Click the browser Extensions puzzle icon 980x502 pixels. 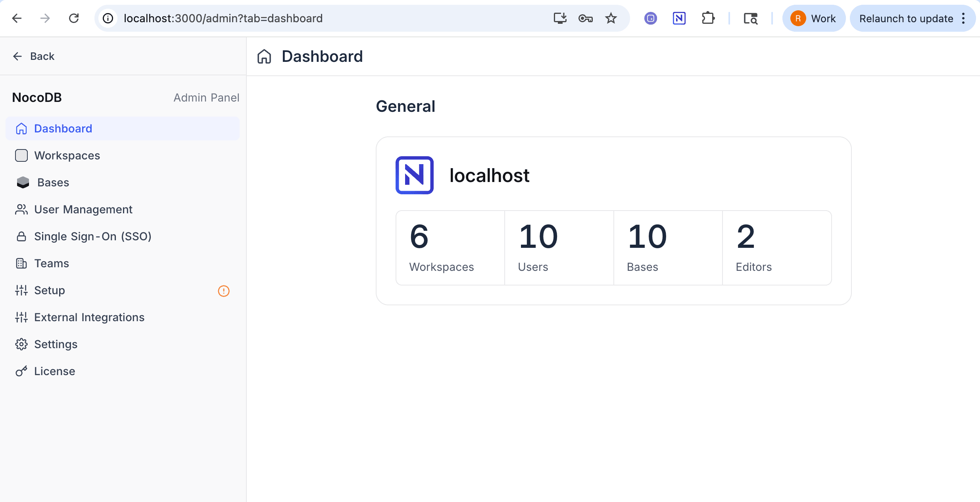click(x=708, y=18)
